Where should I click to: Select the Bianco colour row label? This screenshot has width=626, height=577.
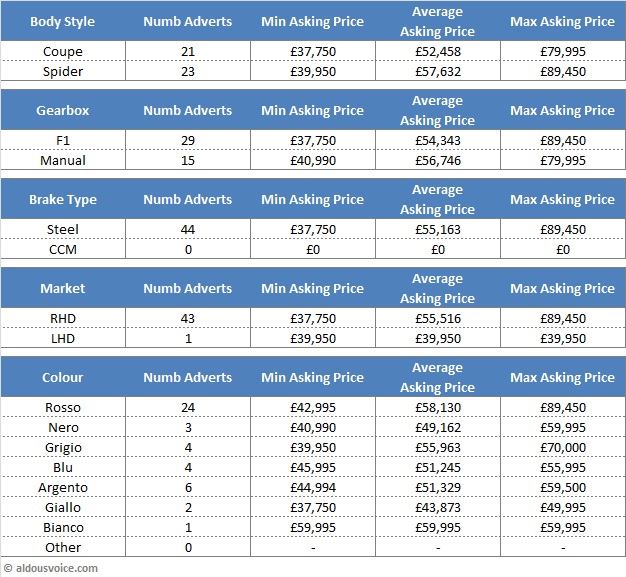click(x=63, y=527)
